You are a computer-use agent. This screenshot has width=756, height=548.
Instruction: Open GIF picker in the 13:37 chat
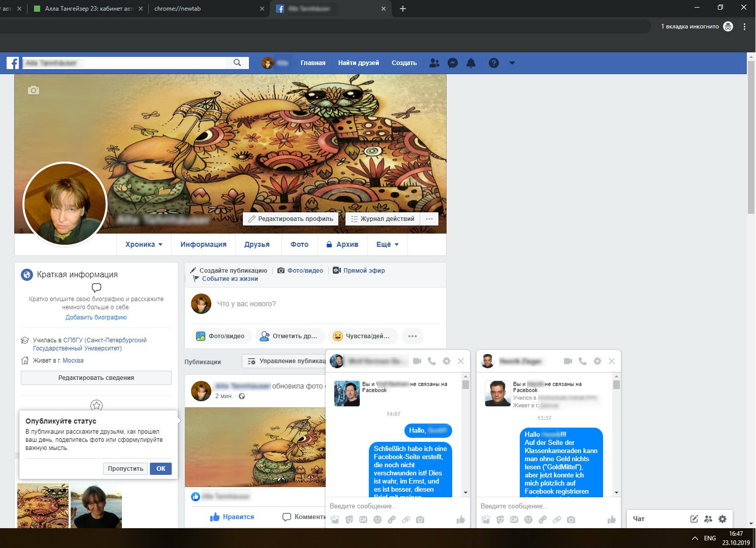(x=514, y=520)
